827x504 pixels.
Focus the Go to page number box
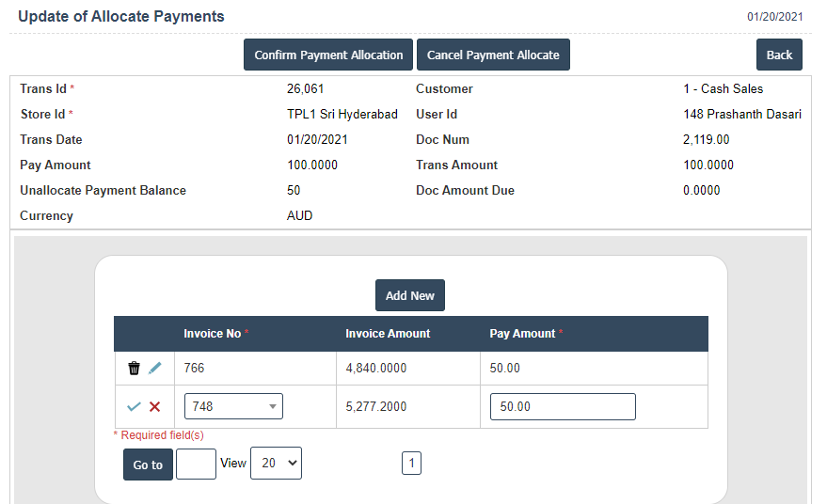[196, 464]
